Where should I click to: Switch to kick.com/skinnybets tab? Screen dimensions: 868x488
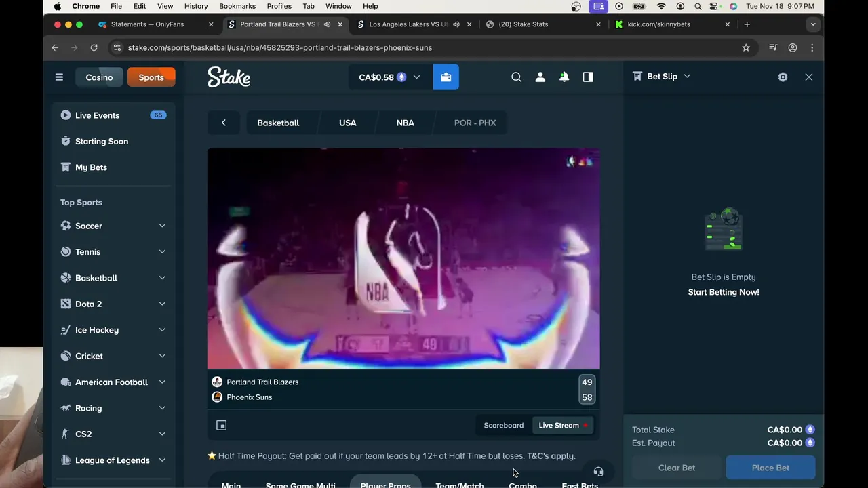671,24
